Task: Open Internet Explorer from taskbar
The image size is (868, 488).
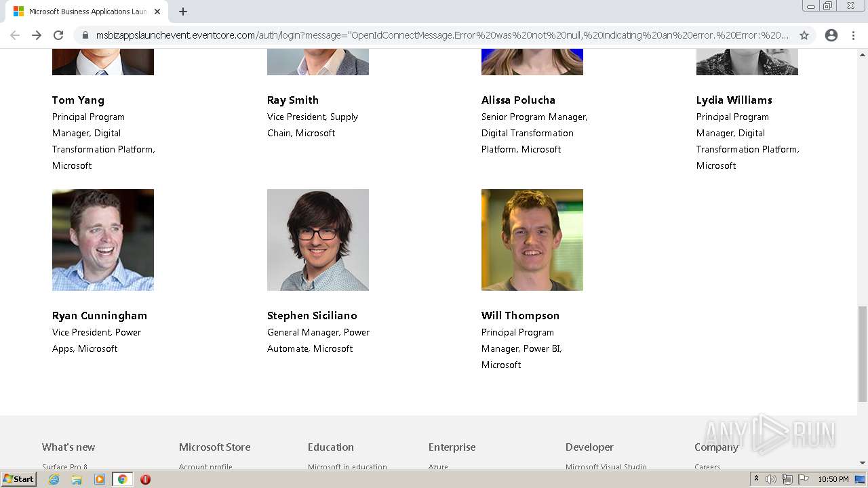Action: pyautogui.click(x=54, y=479)
